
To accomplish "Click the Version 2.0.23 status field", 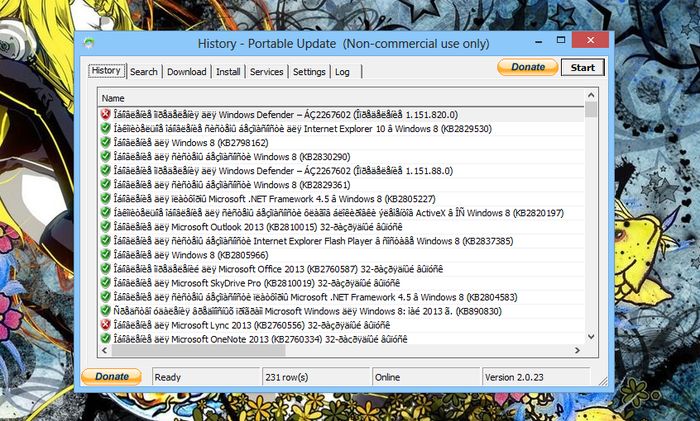I will pyautogui.click(x=536, y=377).
